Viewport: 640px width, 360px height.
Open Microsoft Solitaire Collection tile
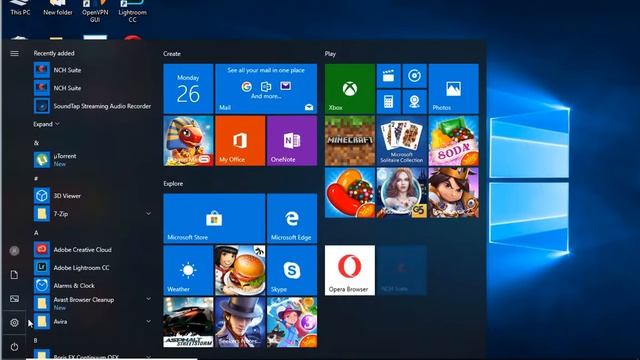pos(402,141)
